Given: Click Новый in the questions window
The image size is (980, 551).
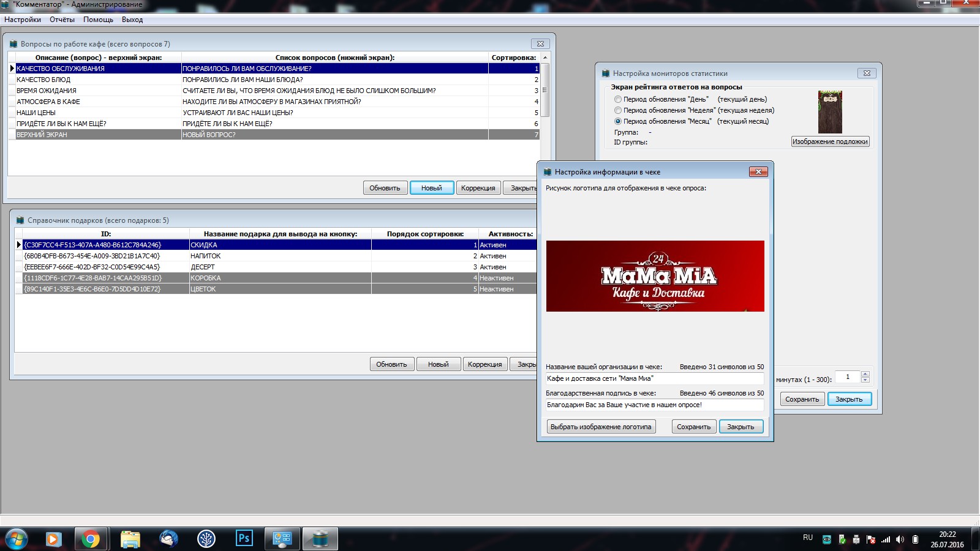Looking at the screenshot, I should pos(432,188).
